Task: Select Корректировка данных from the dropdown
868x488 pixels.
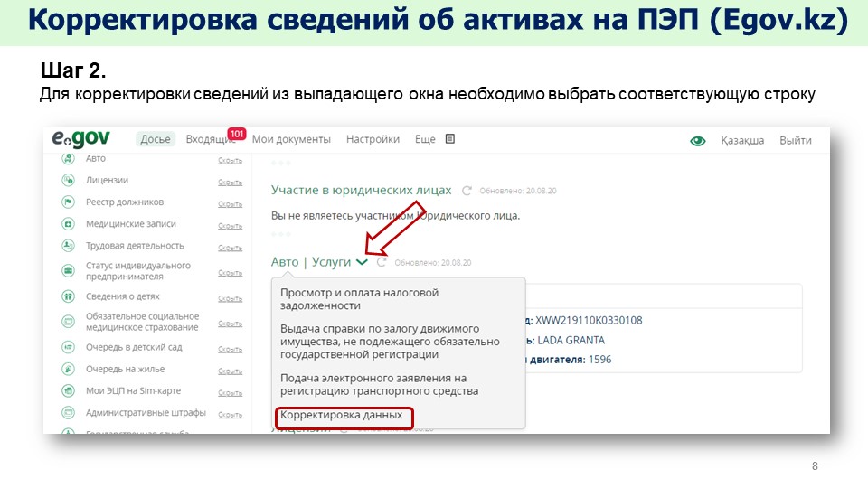Action: coord(342,415)
